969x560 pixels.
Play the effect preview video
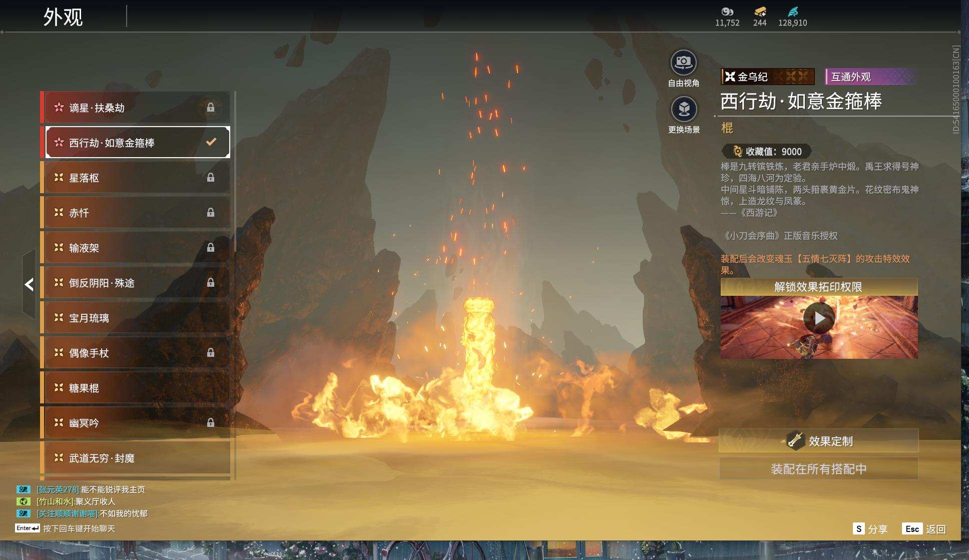coord(819,318)
